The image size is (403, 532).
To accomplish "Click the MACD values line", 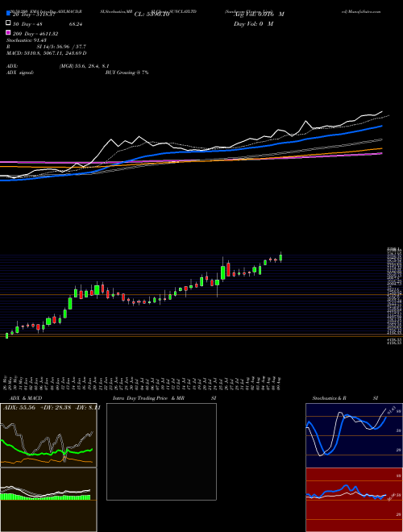I will tap(47, 53).
